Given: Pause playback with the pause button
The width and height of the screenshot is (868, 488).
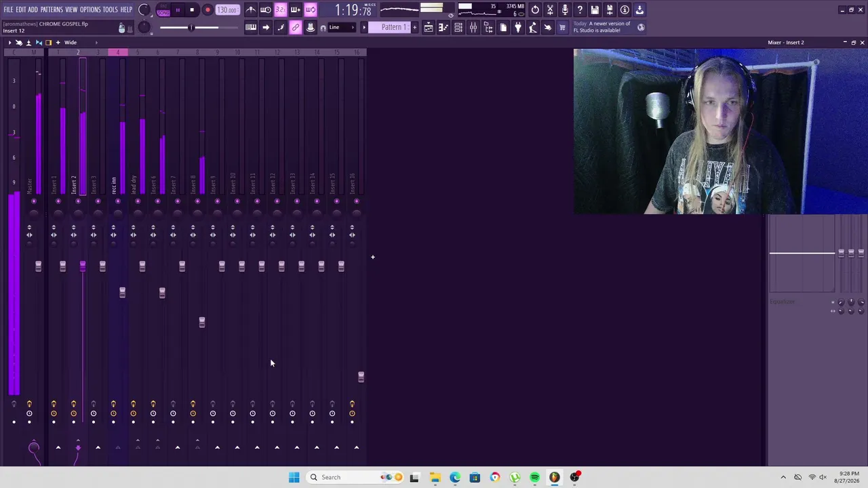Looking at the screenshot, I should (178, 10).
